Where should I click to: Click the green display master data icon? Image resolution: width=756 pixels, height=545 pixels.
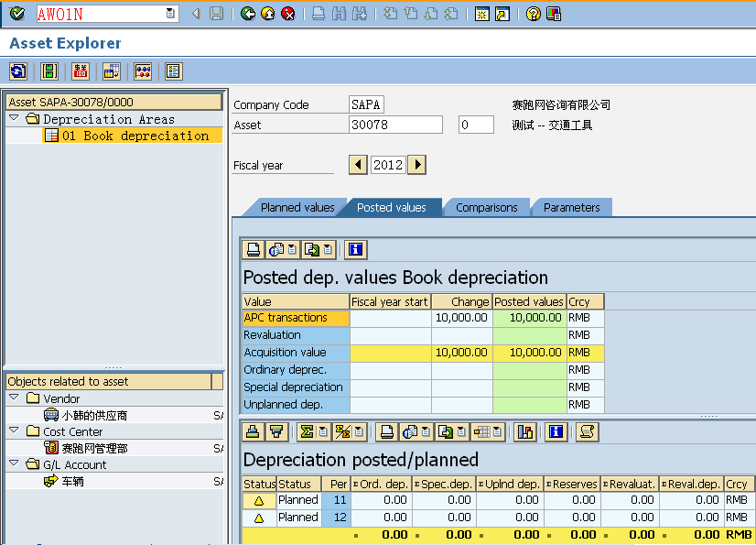(49, 71)
